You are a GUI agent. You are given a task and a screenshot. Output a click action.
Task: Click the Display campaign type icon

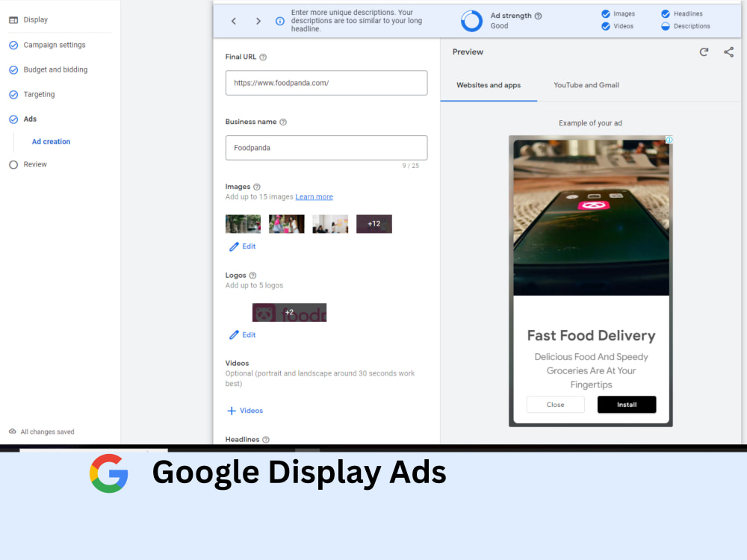click(13, 20)
